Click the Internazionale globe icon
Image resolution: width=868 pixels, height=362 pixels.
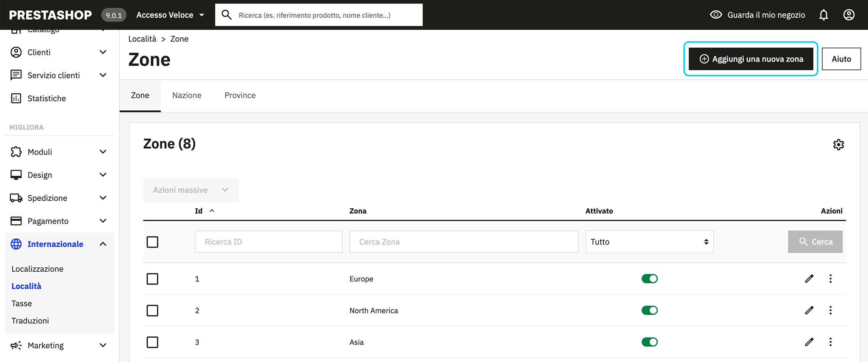pos(16,244)
